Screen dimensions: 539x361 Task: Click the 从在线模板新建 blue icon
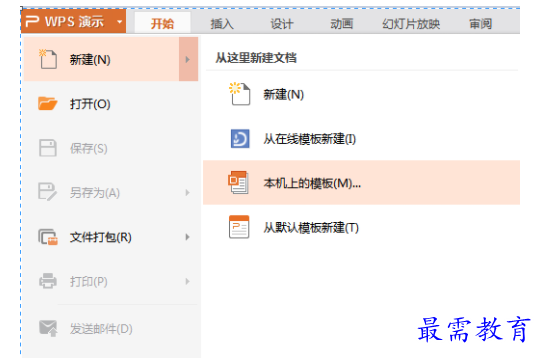[x=240, y=139]
